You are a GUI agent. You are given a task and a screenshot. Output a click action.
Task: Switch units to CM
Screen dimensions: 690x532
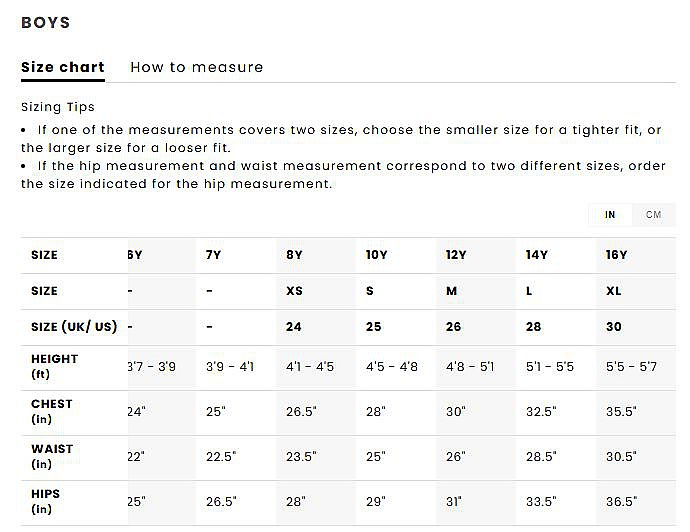pos(653,215)
